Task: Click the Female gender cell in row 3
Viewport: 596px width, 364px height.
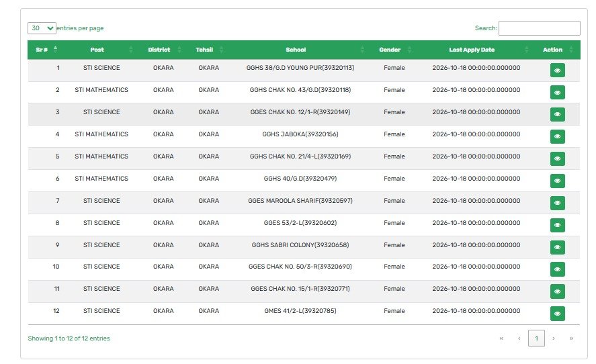Action: pos(394,112)
